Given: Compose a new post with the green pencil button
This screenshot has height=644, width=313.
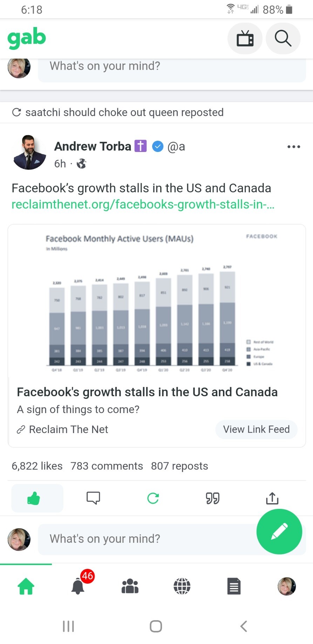Looking at the screenshot, I should 279,531.
